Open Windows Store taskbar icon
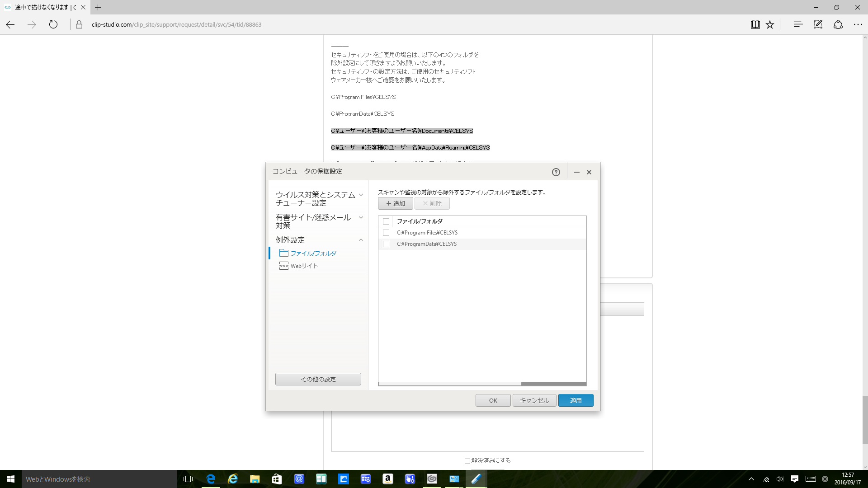 pyautogui.click(x=277, y=479)
